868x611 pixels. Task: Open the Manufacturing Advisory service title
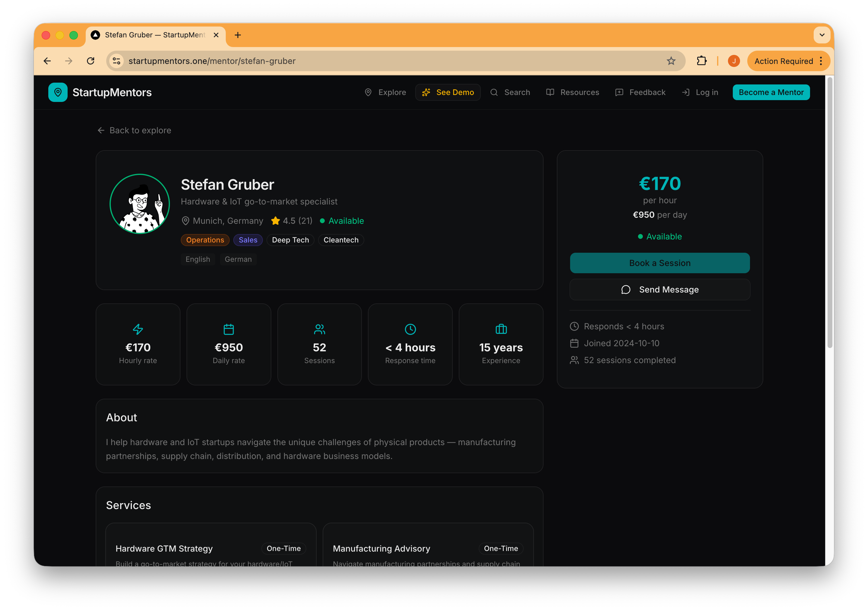(381, 548)
